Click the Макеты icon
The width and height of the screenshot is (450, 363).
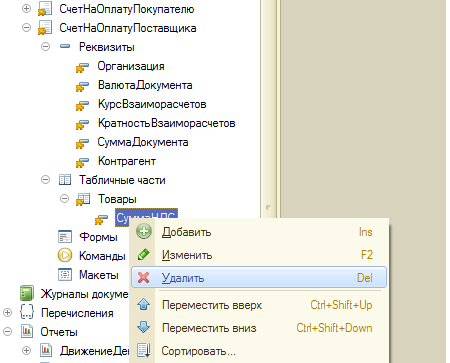coord(65,275)
